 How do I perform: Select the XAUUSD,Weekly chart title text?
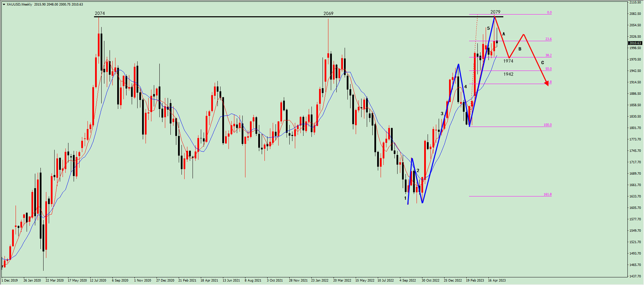(x=19, y=4)
